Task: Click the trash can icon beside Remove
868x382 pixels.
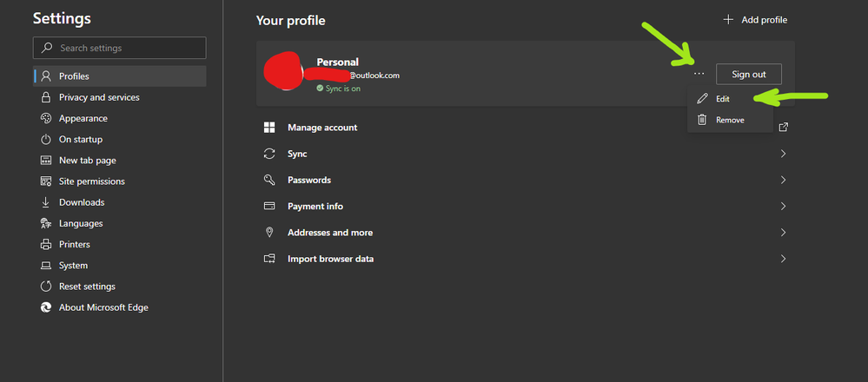Action: (702, 120)
